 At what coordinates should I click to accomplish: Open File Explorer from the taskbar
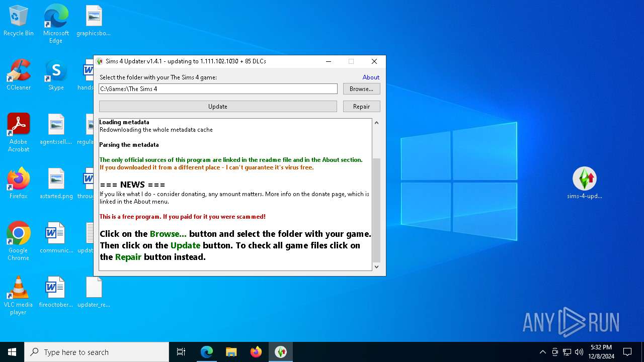click(x=231, y=352)
